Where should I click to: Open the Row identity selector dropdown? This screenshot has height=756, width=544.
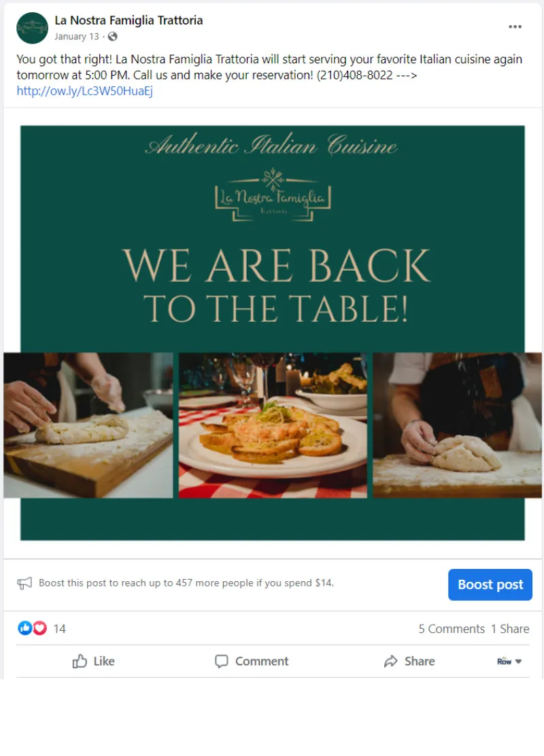pyautogui.click(x=509, y=661)
